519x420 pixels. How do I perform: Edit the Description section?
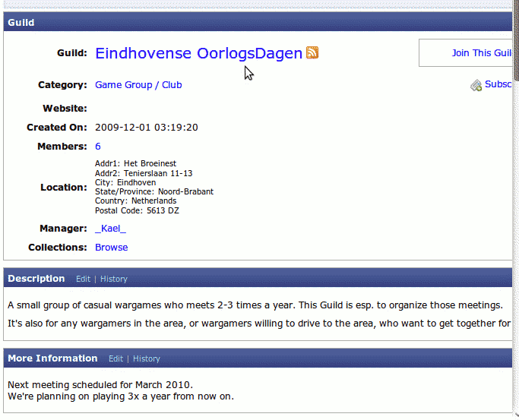coord(83,279)
